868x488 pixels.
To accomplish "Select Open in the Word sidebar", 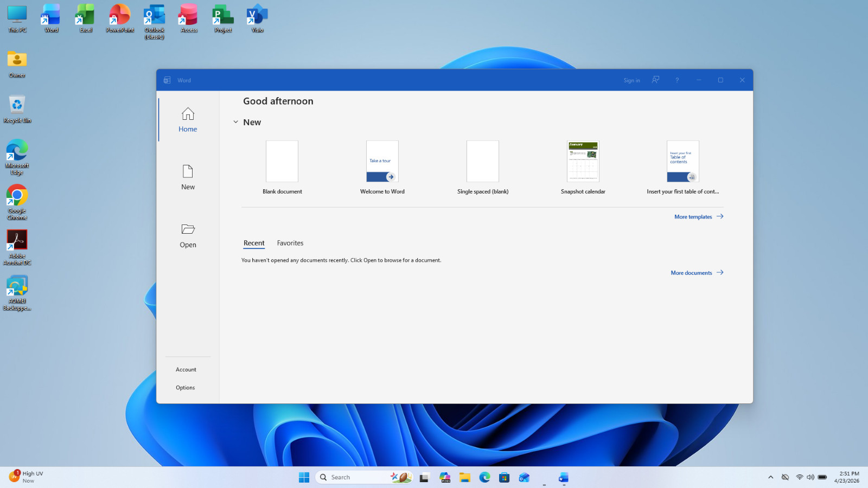I will 188,235.
